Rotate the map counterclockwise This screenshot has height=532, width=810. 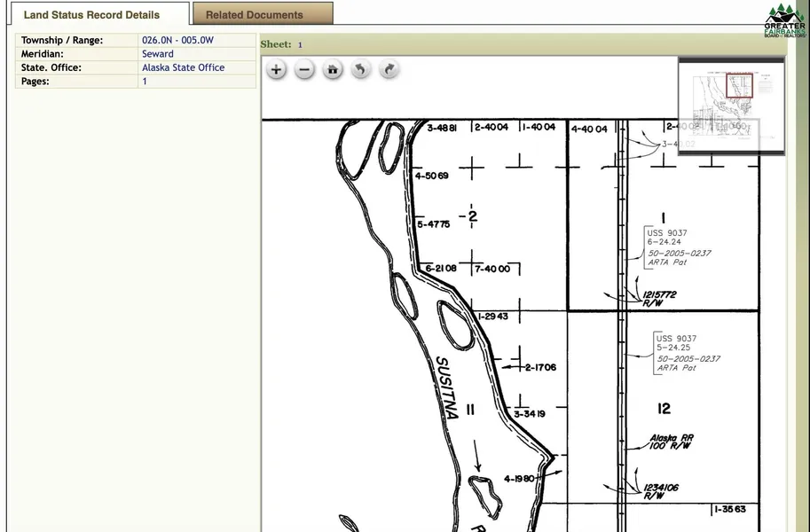pos(360,70)
